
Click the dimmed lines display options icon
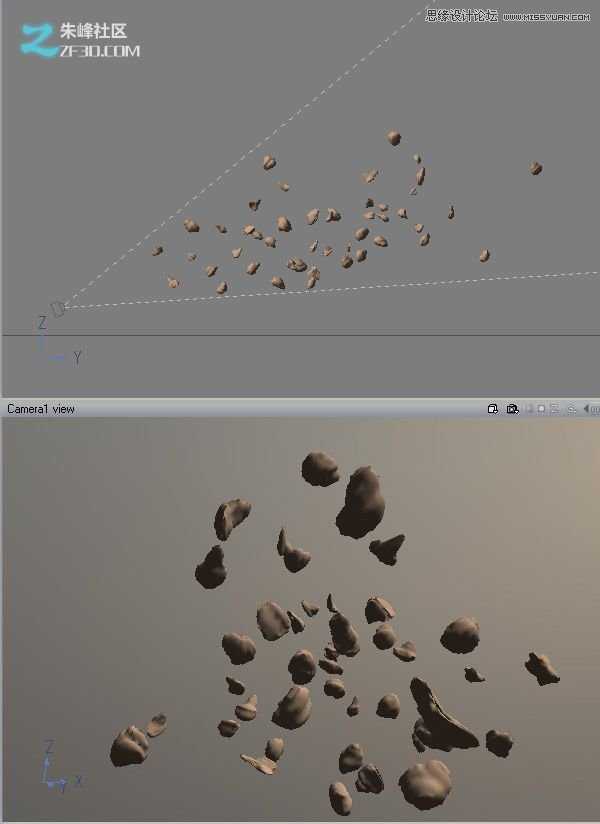(555, 409)
